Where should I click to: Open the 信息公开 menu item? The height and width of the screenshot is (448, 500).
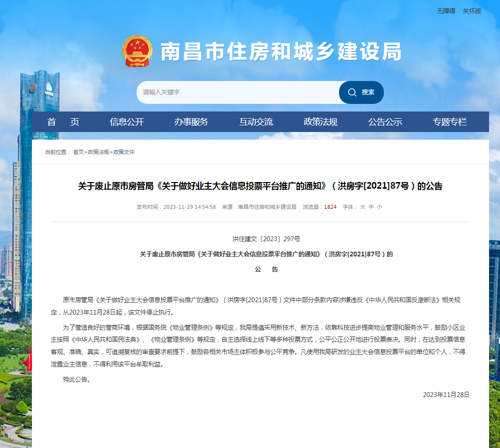[127, 122]
